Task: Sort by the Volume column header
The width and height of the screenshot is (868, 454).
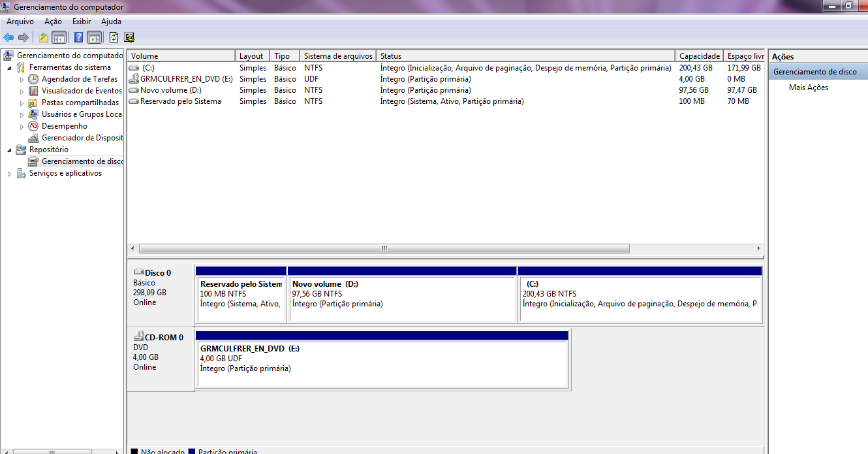Action: click(181, 56)
